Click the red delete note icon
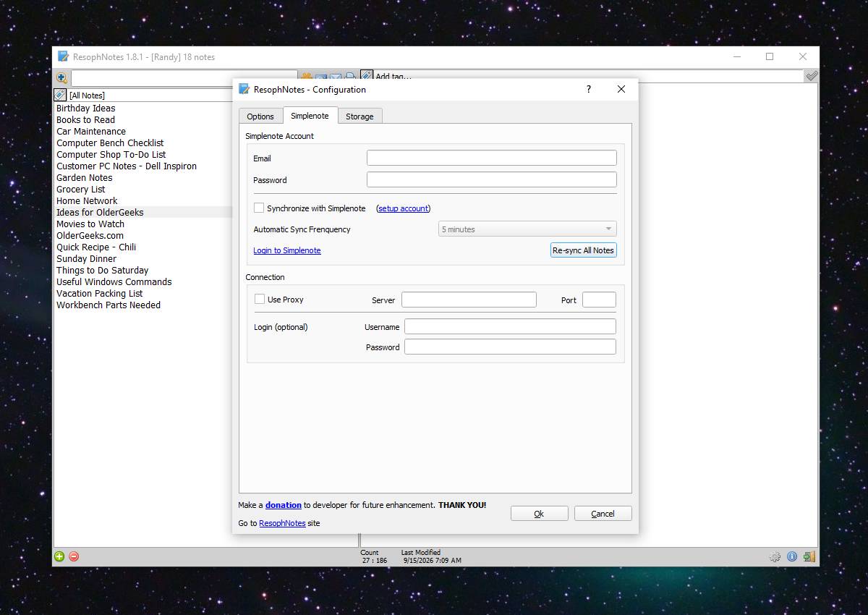868x615 pixels. pos(74,556)
